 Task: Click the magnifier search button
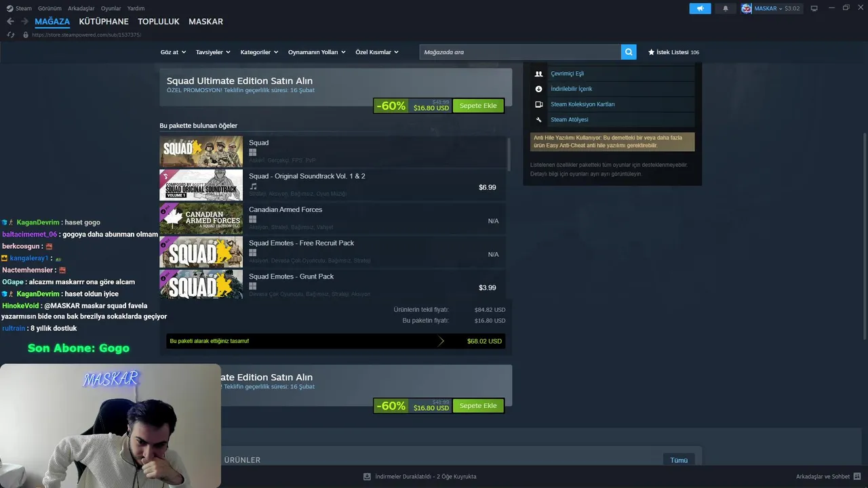pos(629,52)
